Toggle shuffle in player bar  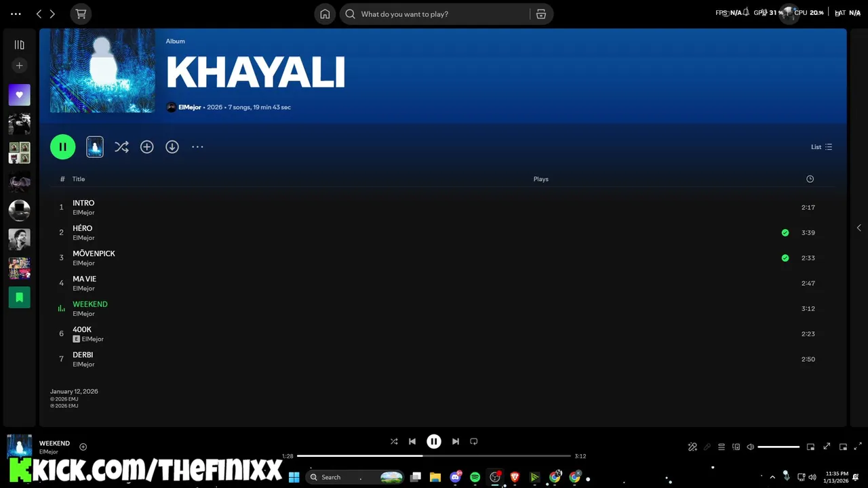pos(394,441)
